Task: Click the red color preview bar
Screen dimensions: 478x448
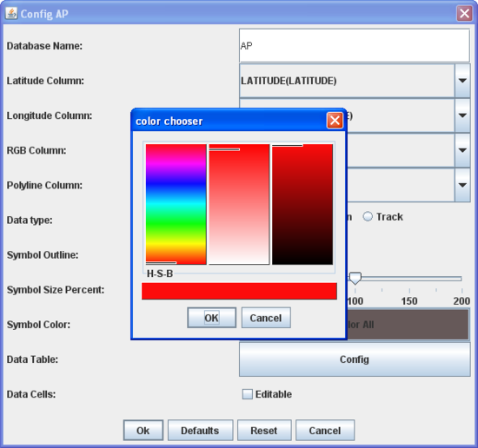Action: (x=239, y=291)
